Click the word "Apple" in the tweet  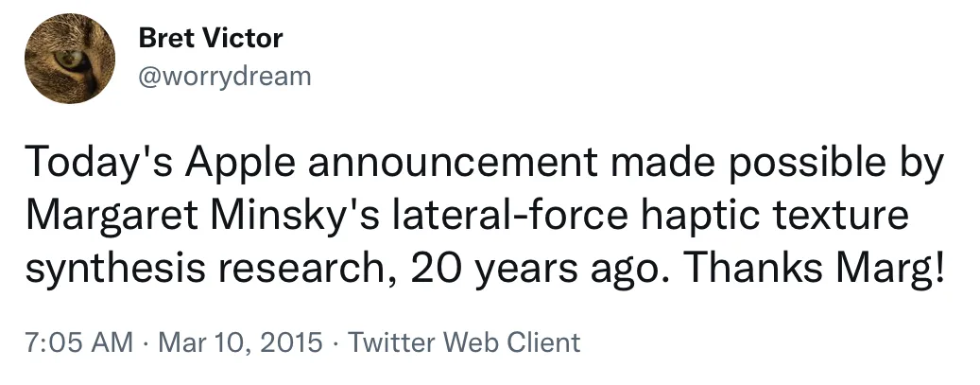[241, 166]
